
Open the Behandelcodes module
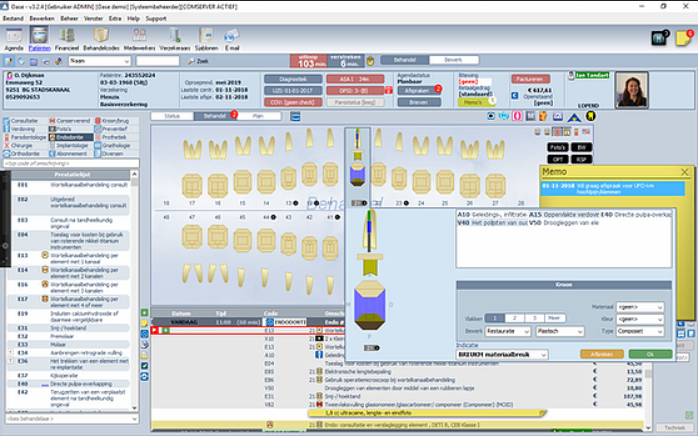pos(101,39)
